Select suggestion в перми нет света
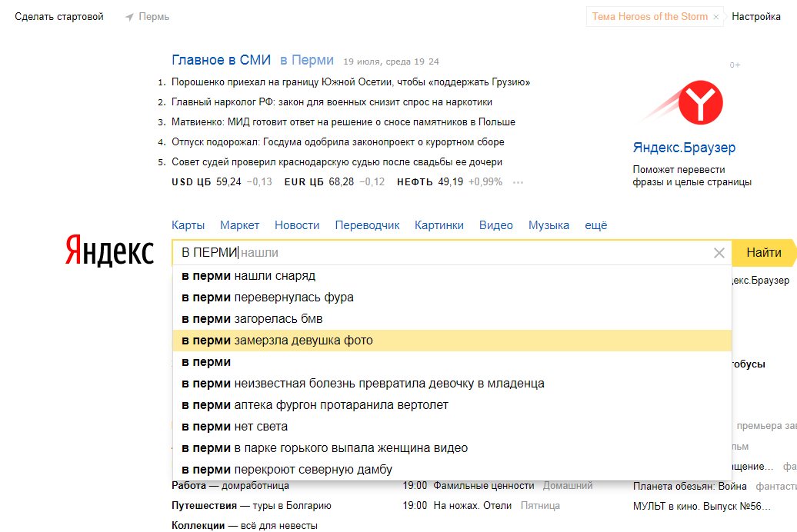The image size is (797, 532). click(x=452, y=427)
